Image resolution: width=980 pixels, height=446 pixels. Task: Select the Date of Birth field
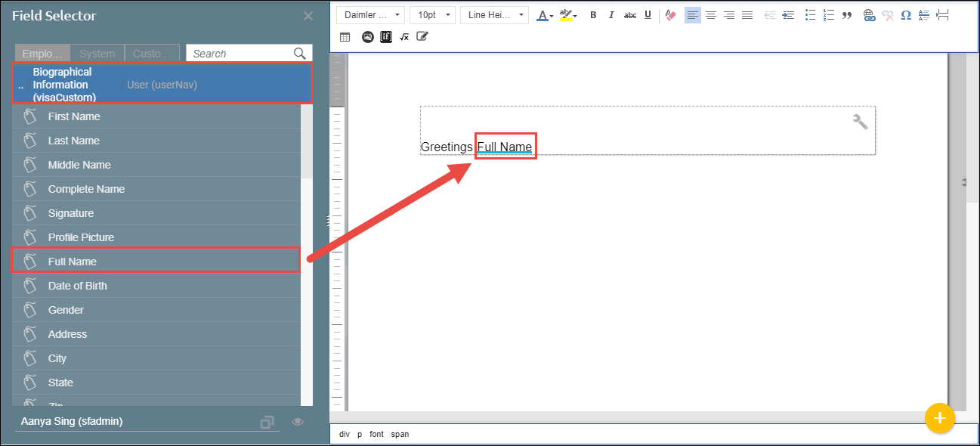click(x=77, y=286)
